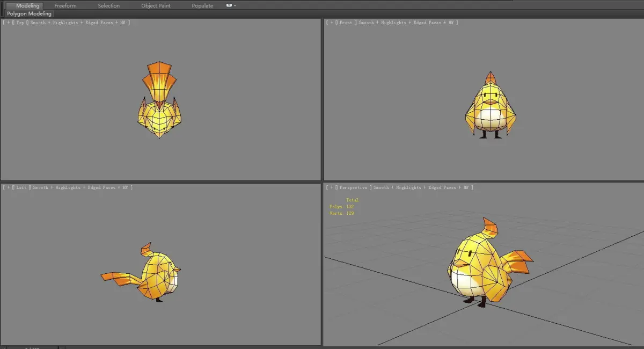
Task: Click the Top viewport view label
Action: (x=20, y=23)
